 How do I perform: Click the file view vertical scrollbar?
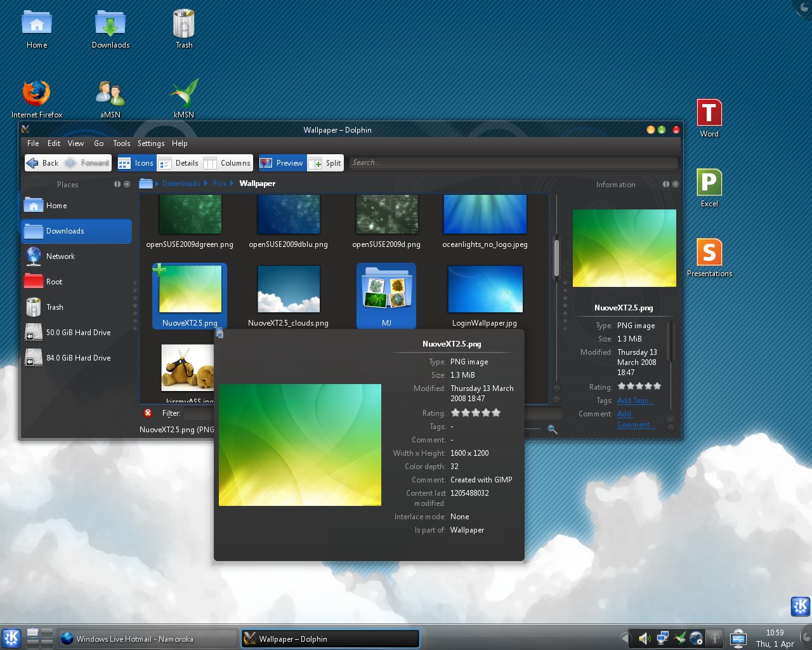[556, 259]
